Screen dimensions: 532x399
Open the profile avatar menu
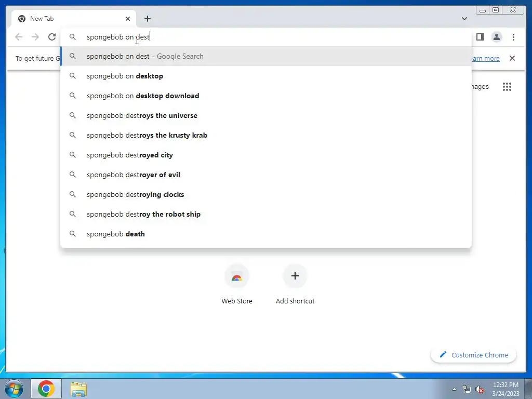(x=496, y=37)
